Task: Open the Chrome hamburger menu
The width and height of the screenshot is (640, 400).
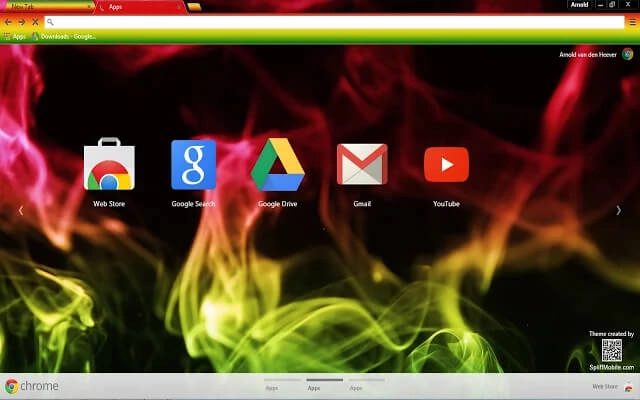Action: coord(632,22)
